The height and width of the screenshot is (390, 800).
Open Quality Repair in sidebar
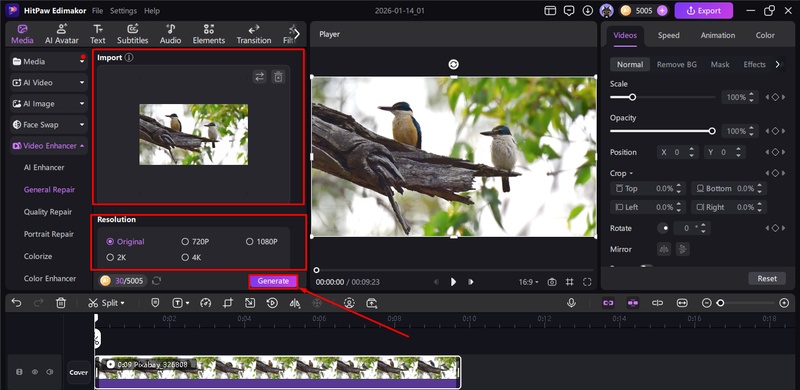[48, 212]
